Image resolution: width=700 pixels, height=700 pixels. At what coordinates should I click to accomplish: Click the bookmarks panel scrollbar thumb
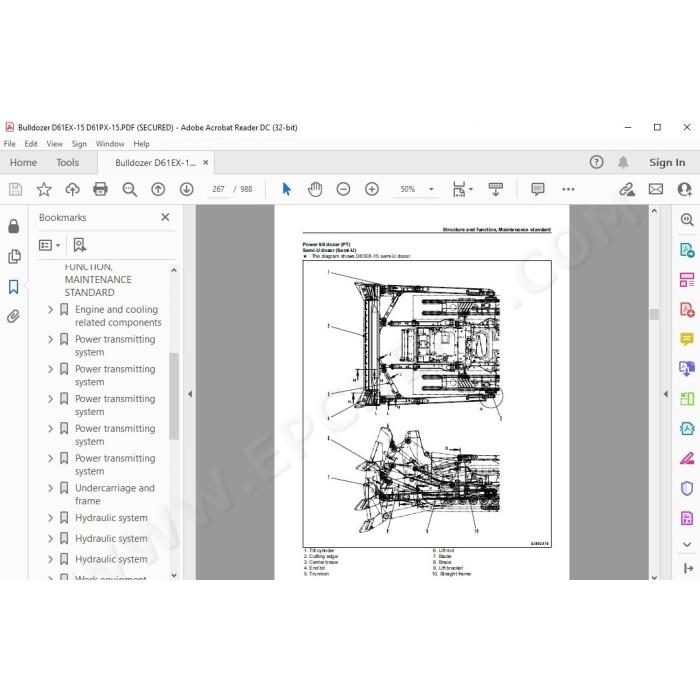coord(174,396)
